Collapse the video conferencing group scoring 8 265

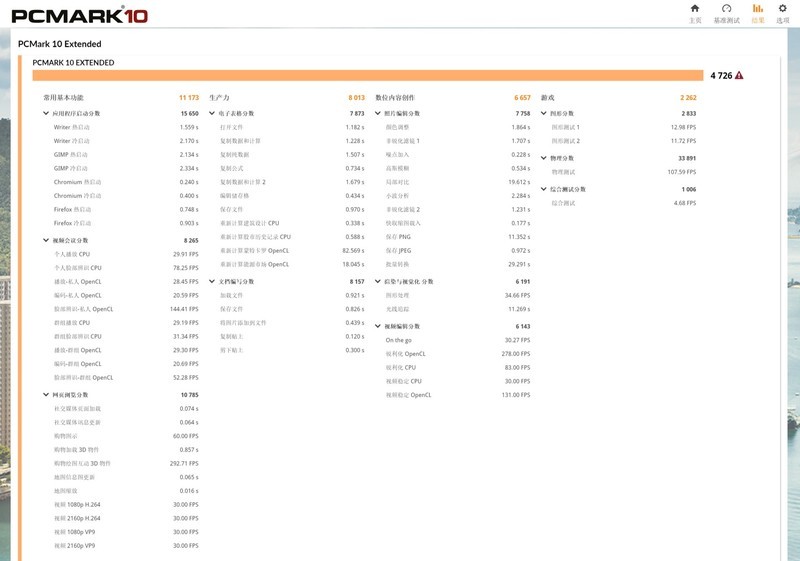[46, 240]
